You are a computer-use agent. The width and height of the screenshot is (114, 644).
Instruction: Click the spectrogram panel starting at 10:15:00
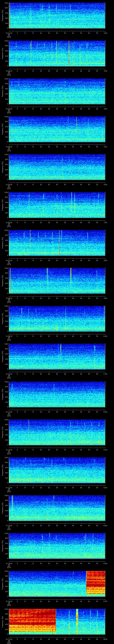point(57,546)
